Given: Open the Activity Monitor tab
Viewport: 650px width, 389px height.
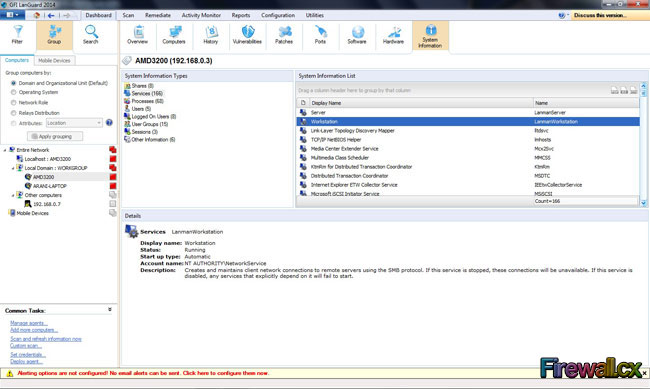Looking at the screenshot, I should click(x=201, y=15).
